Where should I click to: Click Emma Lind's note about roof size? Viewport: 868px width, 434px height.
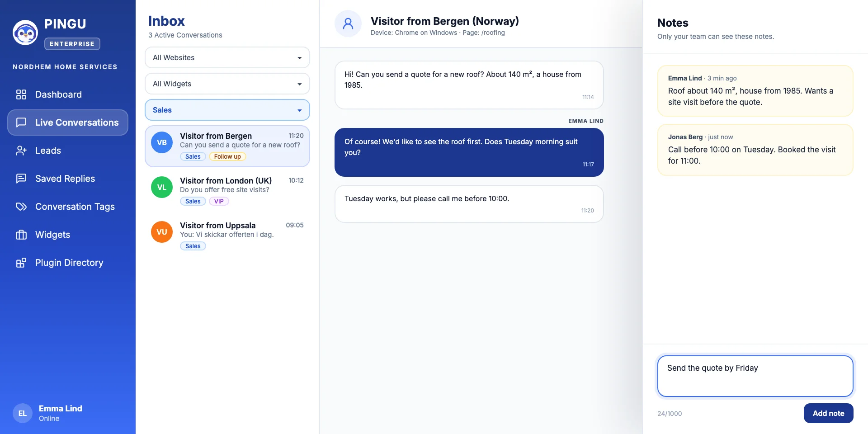755,91
